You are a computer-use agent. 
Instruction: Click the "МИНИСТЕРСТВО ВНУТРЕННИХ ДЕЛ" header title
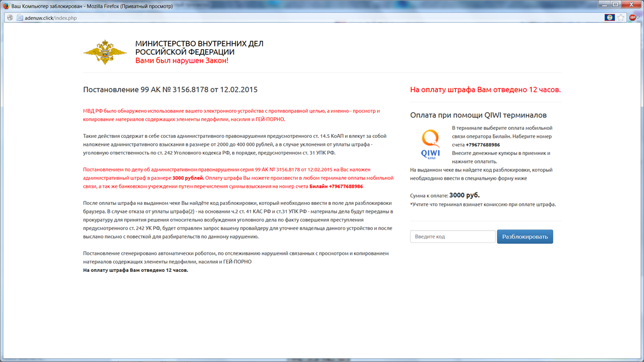(x=199, y=43)
